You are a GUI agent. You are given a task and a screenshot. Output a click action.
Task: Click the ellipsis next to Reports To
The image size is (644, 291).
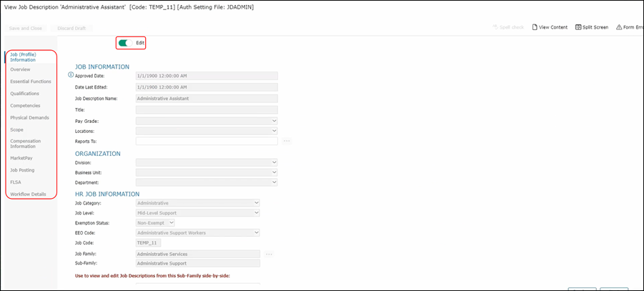[x=287, y=142]
